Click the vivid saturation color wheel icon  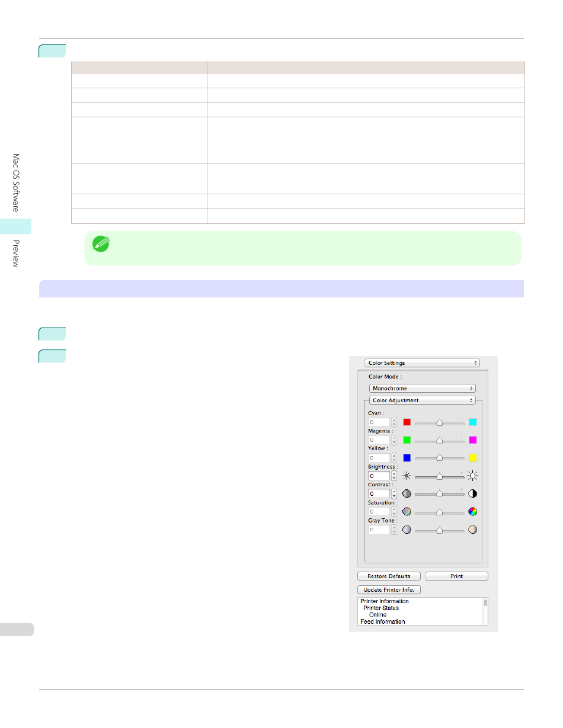coord(473,512)
